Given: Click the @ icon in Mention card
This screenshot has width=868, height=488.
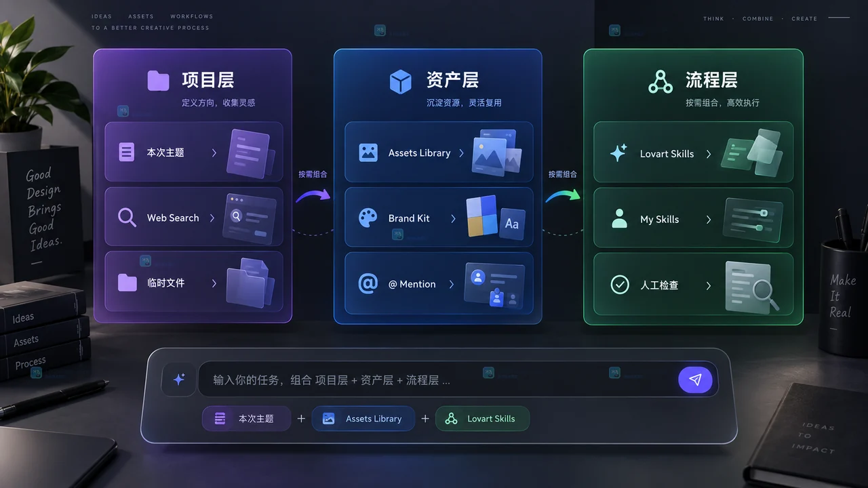Looking at the screenshot, I should click(x=368, y=284).
